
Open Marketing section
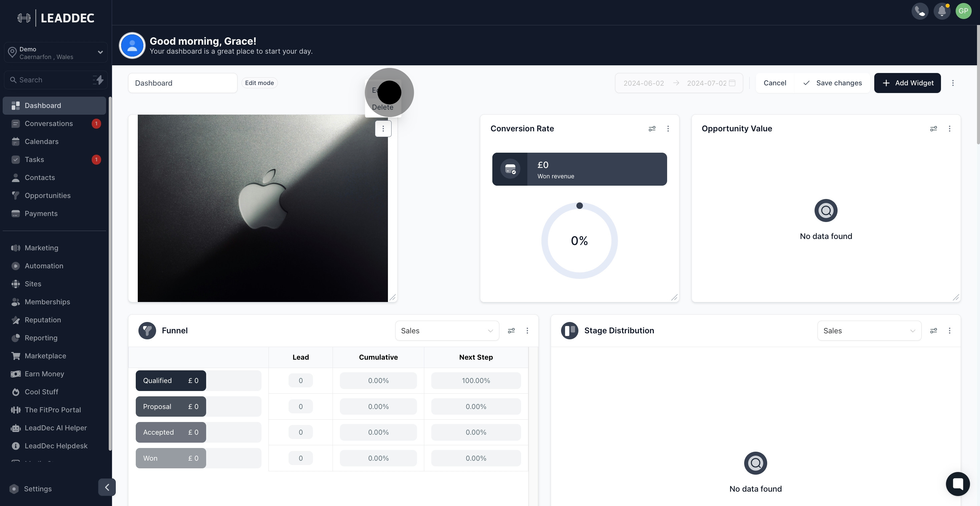pos(54,248)
